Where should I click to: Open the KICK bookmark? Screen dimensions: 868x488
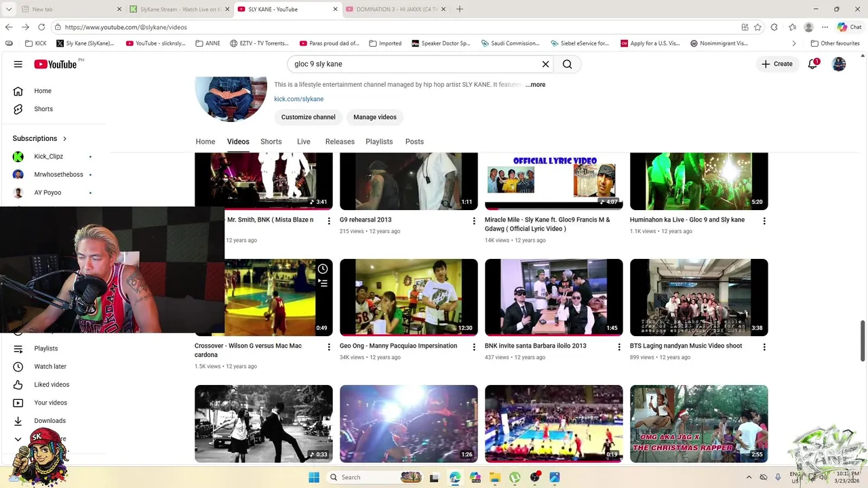tap(35, 43)
